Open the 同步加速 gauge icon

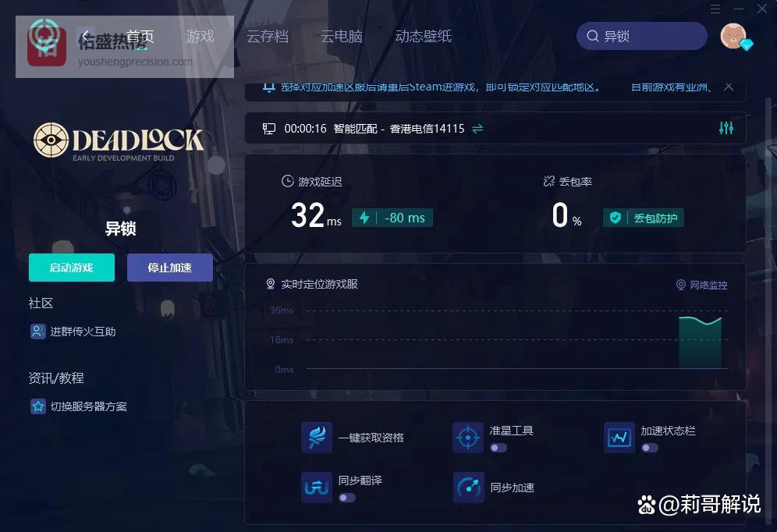(468, 488)
